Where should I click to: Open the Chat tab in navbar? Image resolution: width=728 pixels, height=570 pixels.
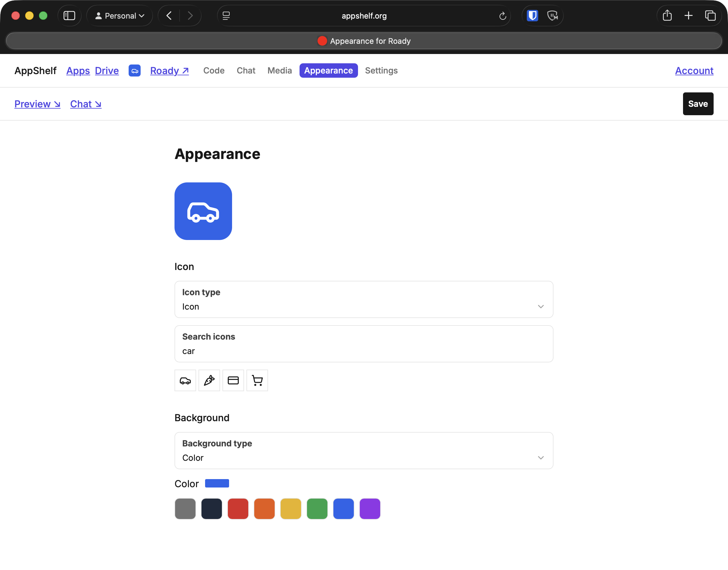(246, 70)
